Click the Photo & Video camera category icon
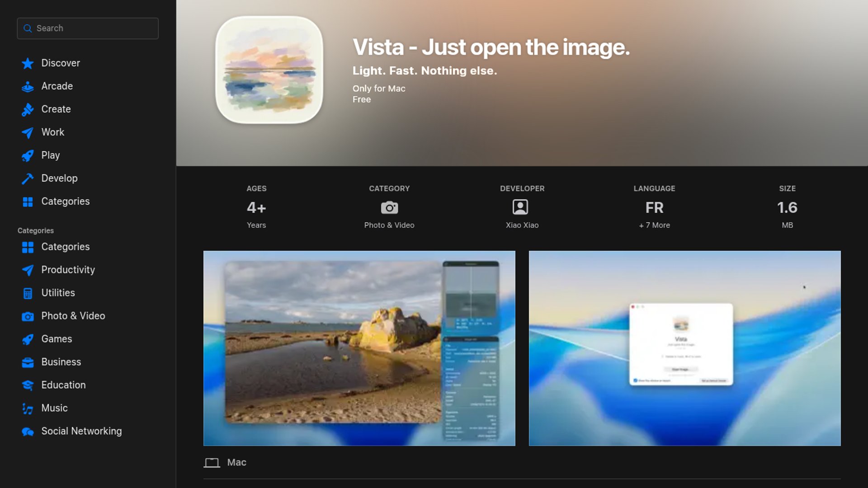The height and width of the screenshot is (488, 868). (x=389, y=207)
